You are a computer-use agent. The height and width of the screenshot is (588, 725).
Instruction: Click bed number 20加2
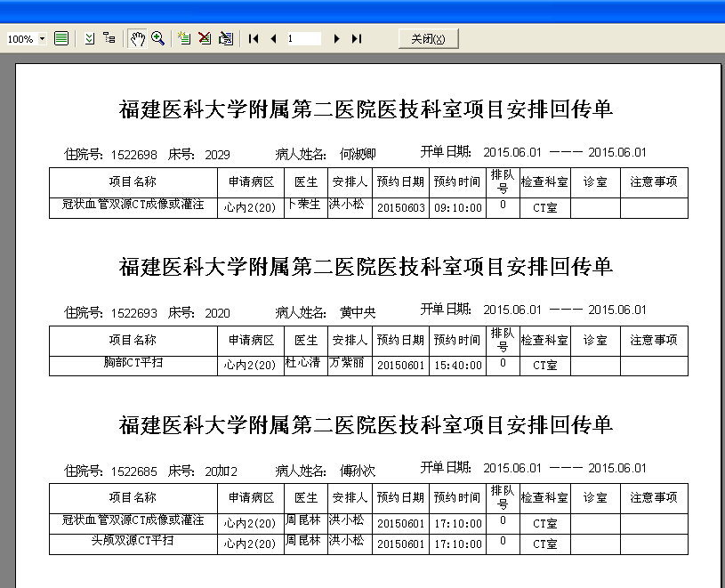221,471
